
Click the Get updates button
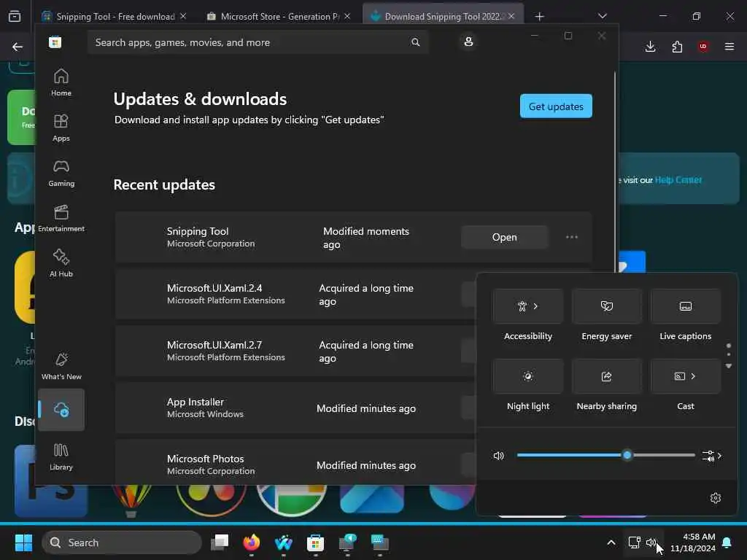[556, 106]
